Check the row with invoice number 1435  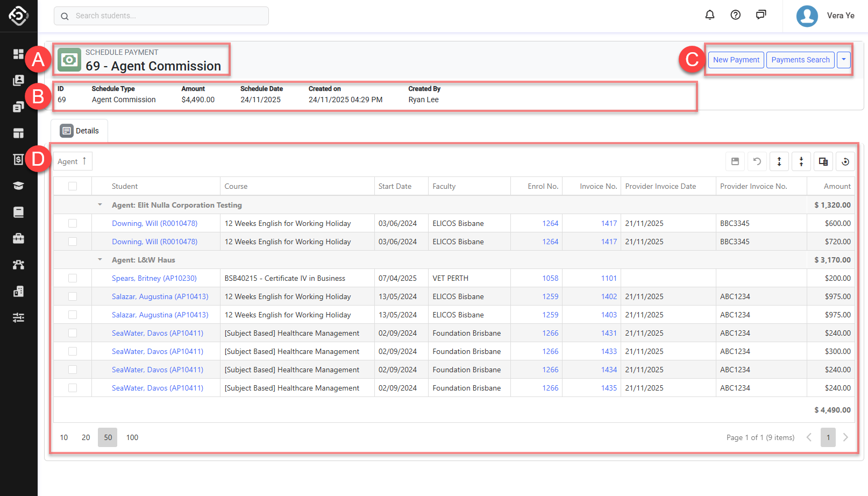tap(73, 388)
